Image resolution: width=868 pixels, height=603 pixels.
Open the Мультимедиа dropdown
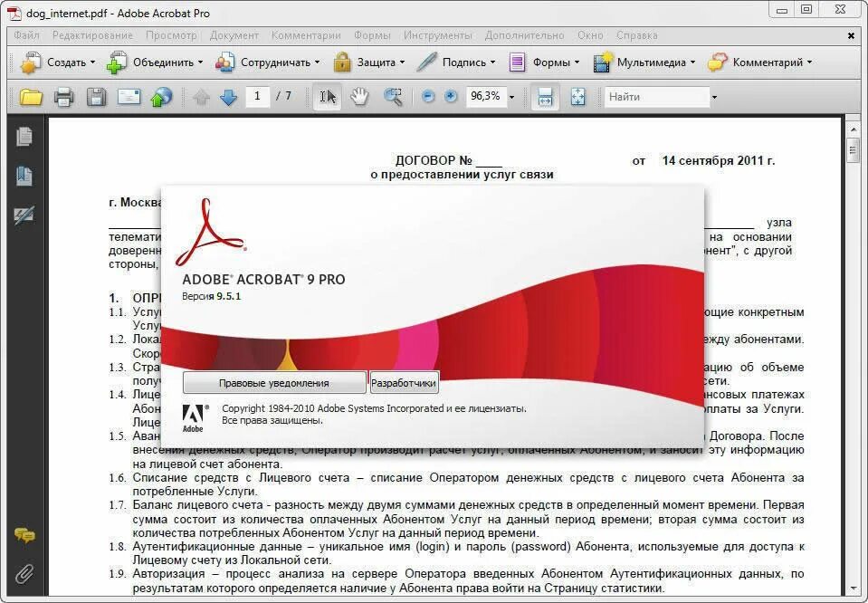(x=644, y=62)
